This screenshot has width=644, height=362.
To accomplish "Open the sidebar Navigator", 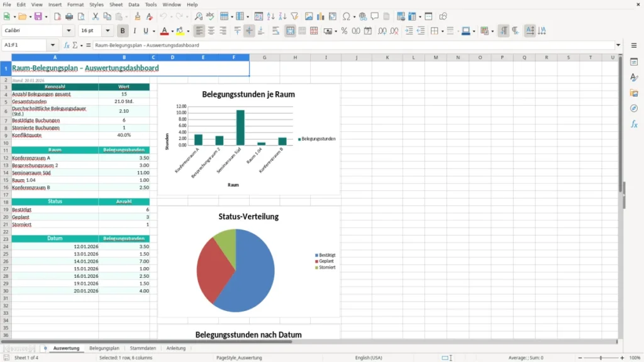I will click(x=634, y=108).
